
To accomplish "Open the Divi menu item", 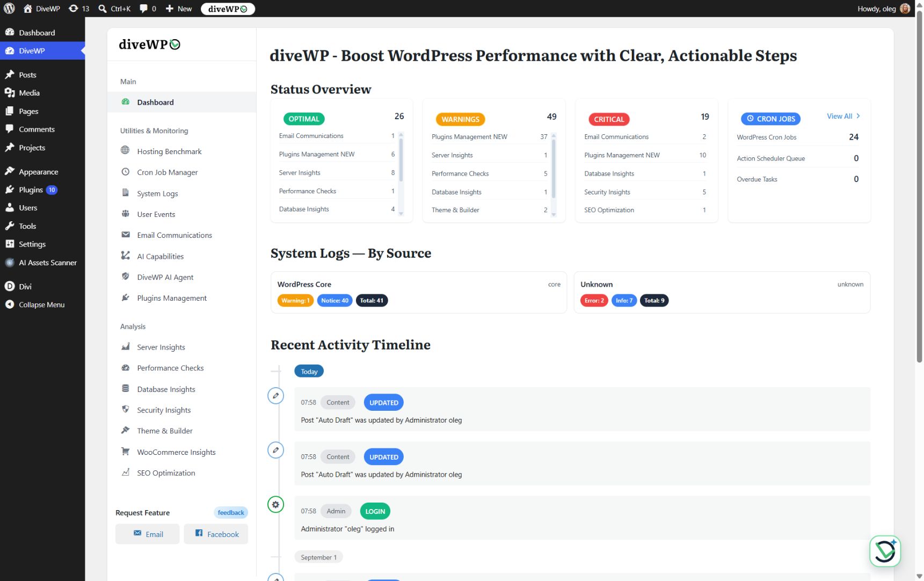I will click(42, 286).
